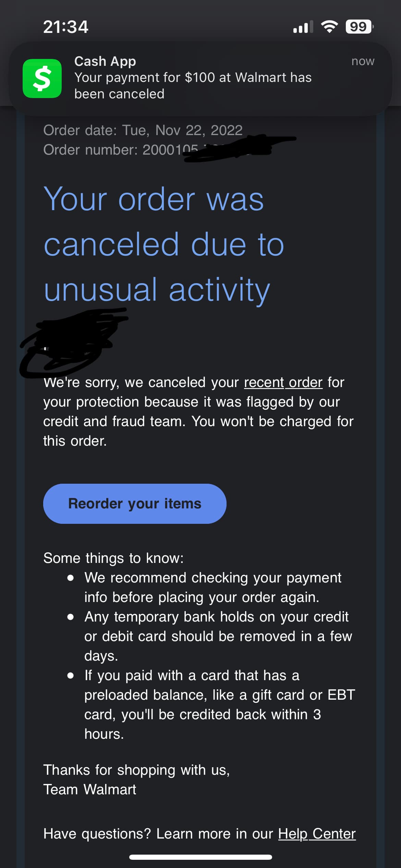401x868 pixels.
Task: Open the Help Center link
Action: click(317, 834)
